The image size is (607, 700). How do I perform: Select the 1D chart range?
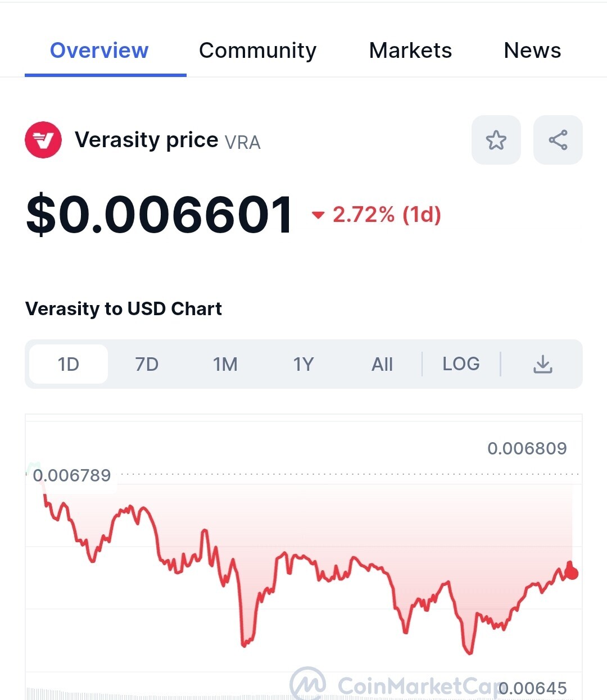coord(69,364)
